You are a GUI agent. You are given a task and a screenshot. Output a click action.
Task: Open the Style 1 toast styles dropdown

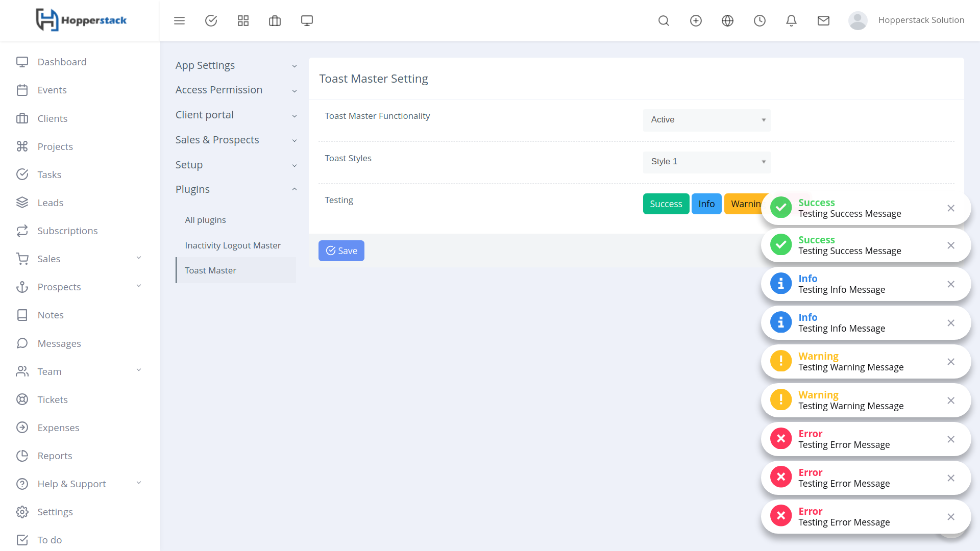click(x=706, y=162)
